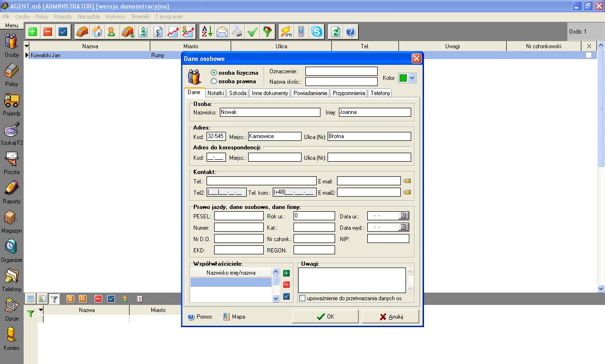This screenshot has width=605, height=364.
Task: Click the colorful funnel filter icon
Action: point(268,32)
